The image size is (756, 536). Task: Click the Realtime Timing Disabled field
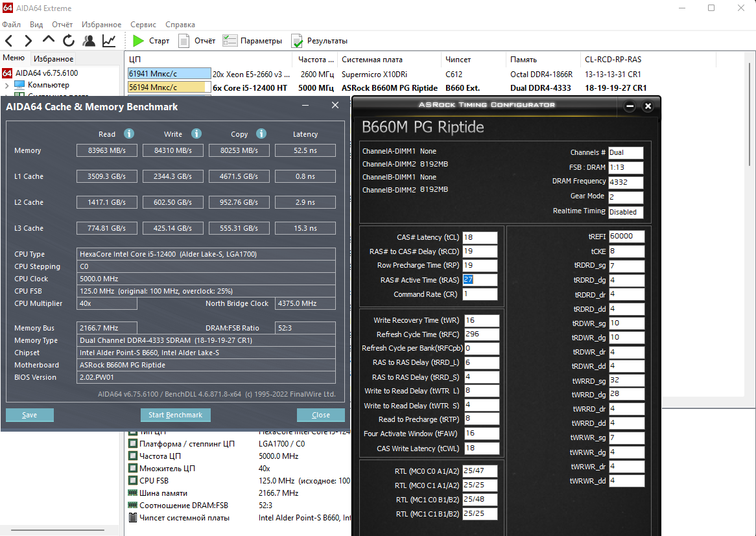point(626,212)
